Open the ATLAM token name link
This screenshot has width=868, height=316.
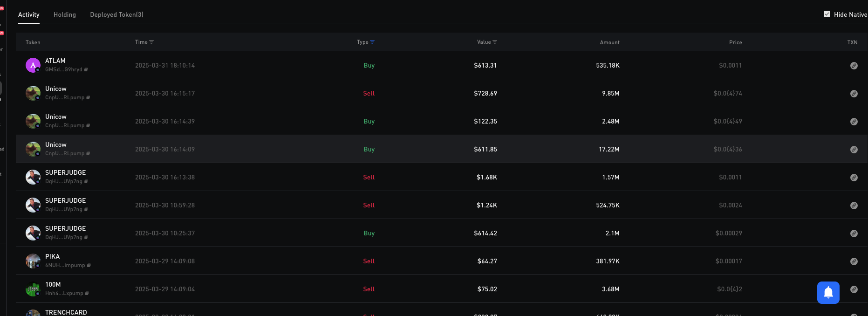[55, 61]
